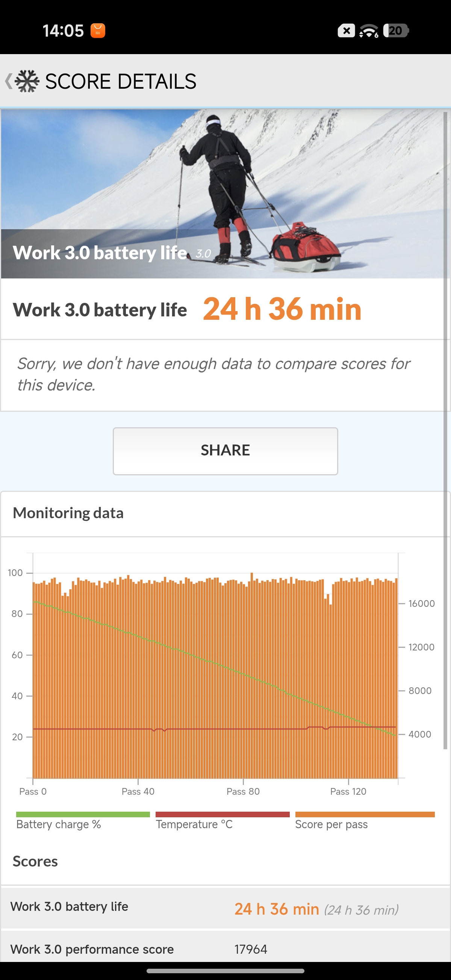
Task: Tap the Work 3.0 performance score row
Action: [225, 949]
